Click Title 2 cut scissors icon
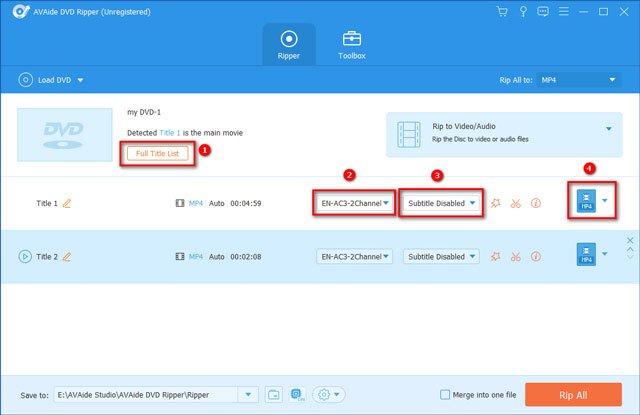640x415 pixels. [516, 257]
